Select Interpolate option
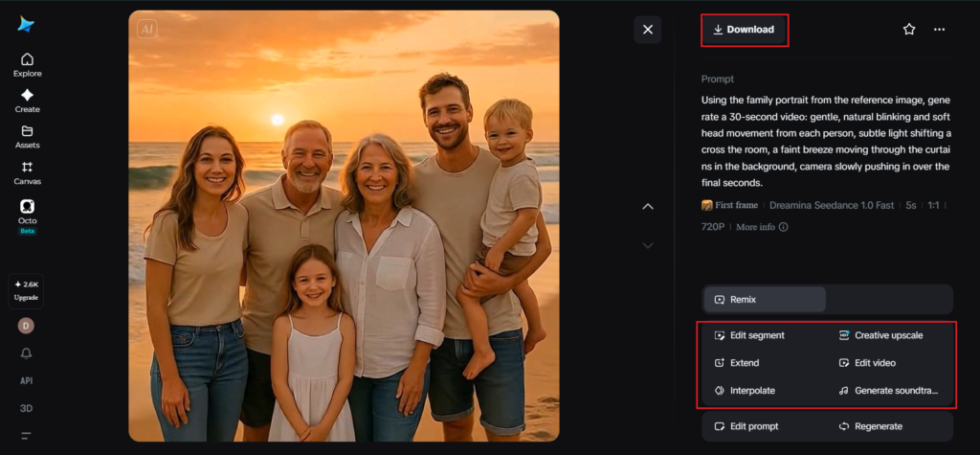Image resolution: width=980 pixels, height=455 pixels. point(745,391)
